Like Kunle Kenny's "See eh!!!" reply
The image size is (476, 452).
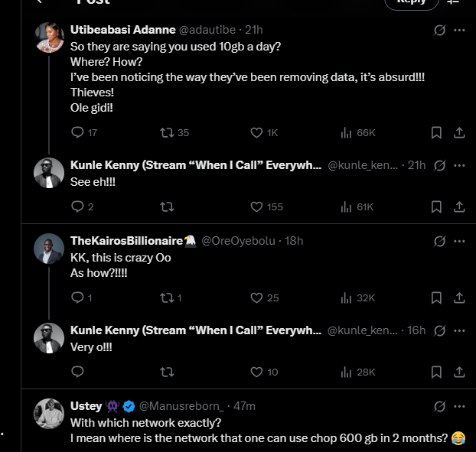257,206
